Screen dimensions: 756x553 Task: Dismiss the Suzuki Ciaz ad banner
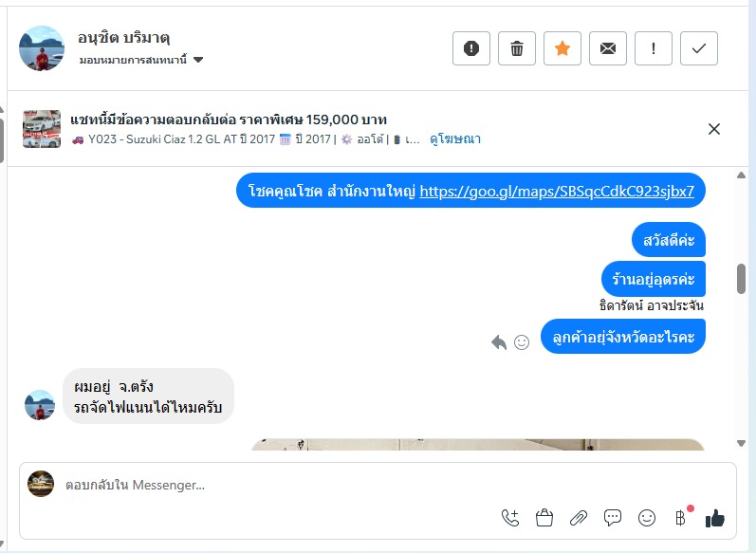coord(714,129)
